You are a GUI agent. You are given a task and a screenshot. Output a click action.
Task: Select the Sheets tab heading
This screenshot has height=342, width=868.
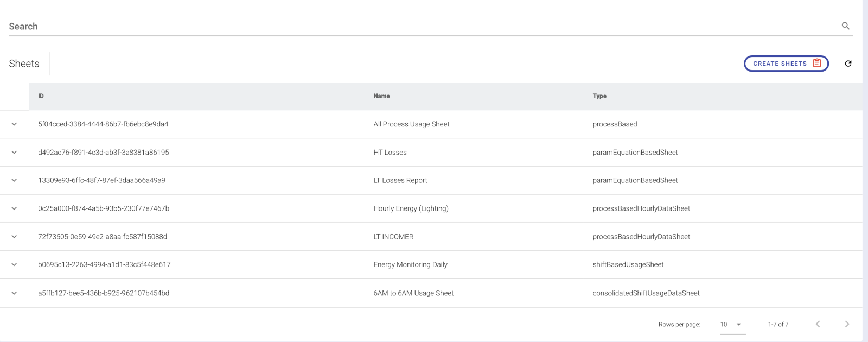click(24, 64)
